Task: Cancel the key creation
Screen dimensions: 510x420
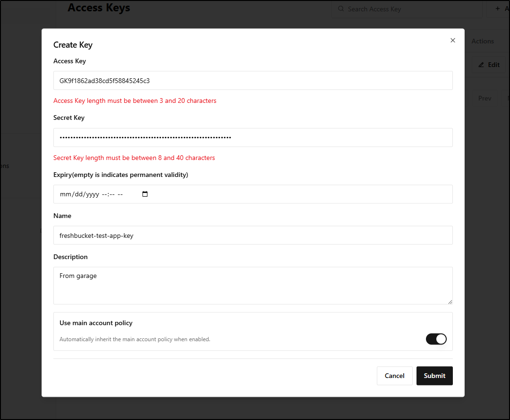Action: 394,376
